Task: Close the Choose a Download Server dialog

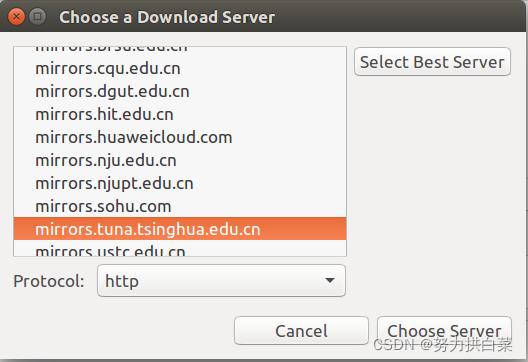Action: (x=16, y=17)
